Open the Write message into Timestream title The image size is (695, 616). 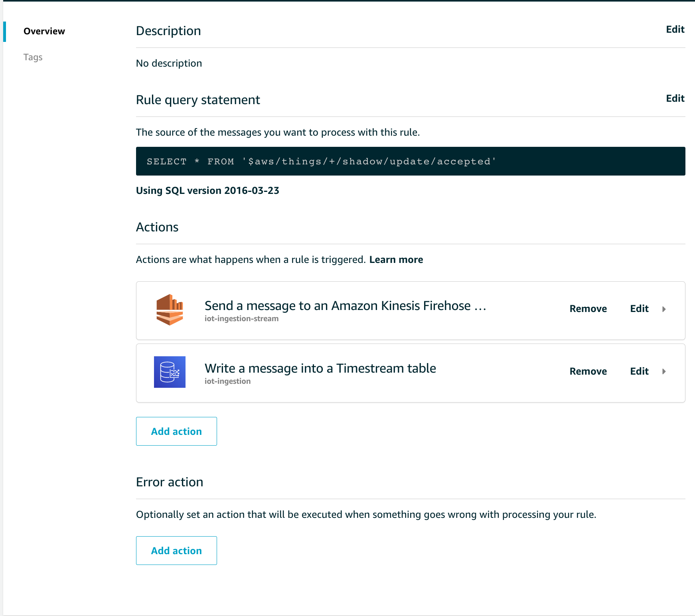(320, 368)
